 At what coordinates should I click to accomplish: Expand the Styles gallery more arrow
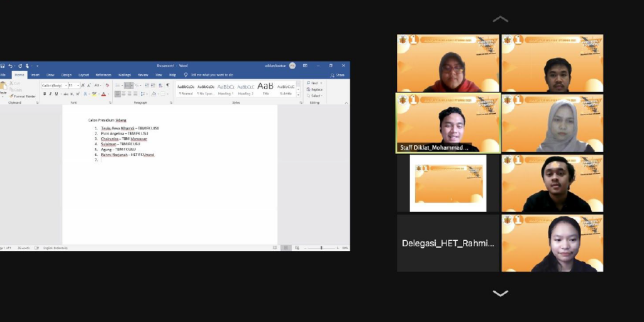299,94
